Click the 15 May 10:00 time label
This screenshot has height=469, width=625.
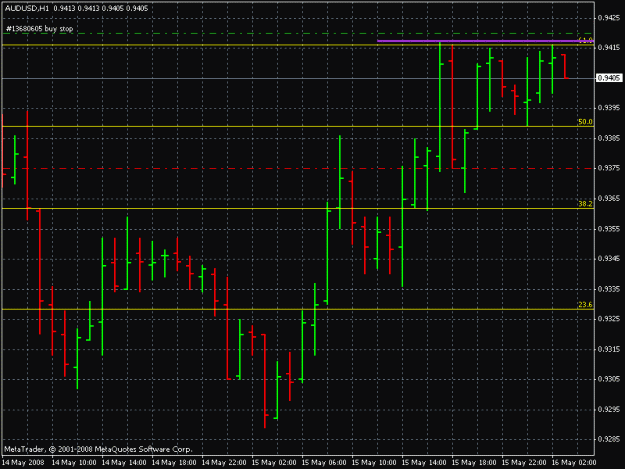374,463
